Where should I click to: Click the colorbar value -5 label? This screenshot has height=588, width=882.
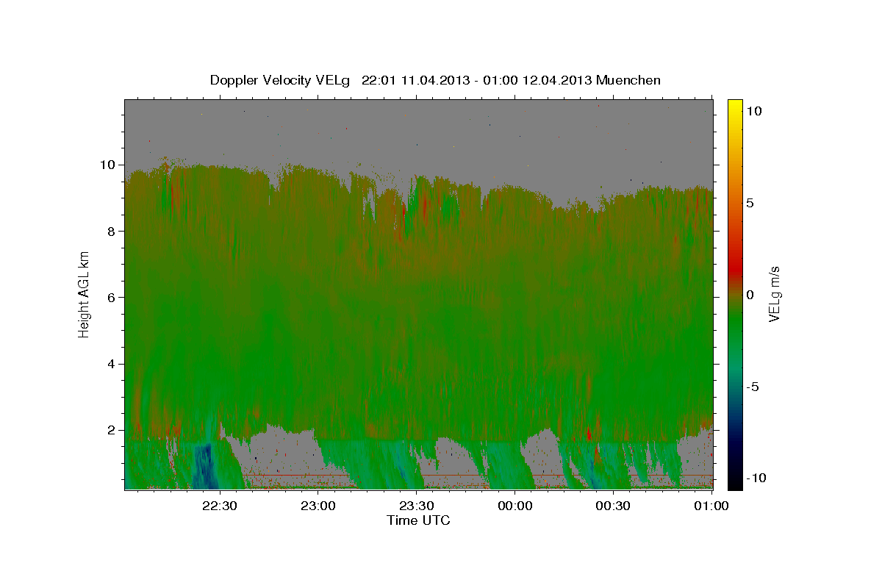coord(754,386)
